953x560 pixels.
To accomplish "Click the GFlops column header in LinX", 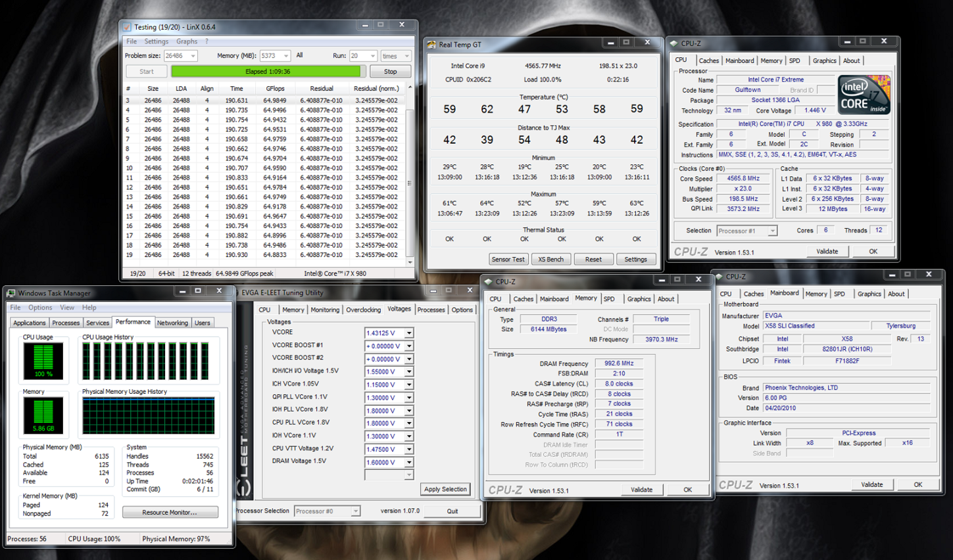I will pos(275,88).
